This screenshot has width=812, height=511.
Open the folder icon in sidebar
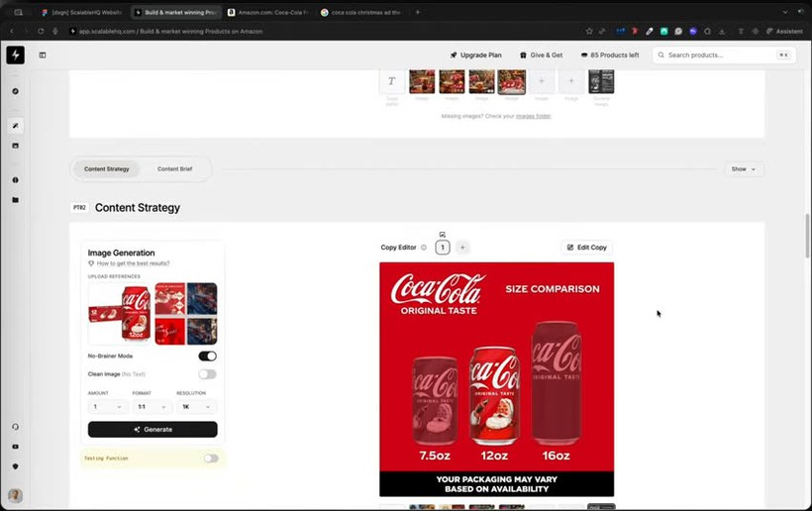(x=16, y=200)
